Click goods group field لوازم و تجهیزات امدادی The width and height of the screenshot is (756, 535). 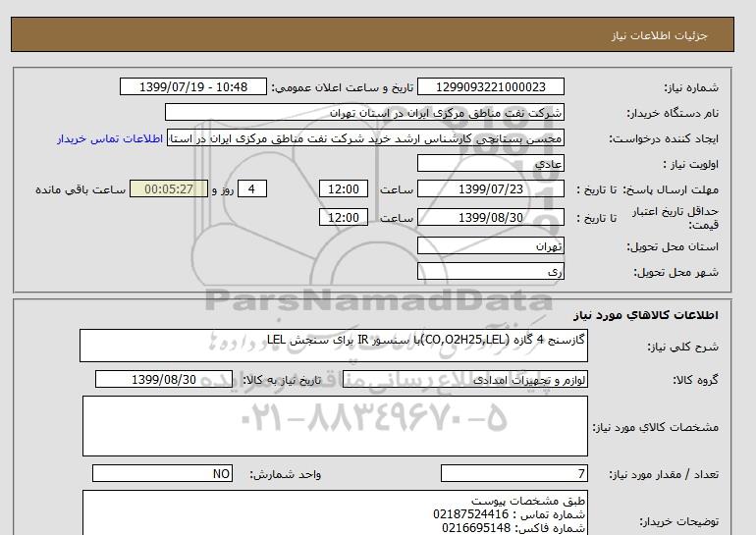[465, 379]
